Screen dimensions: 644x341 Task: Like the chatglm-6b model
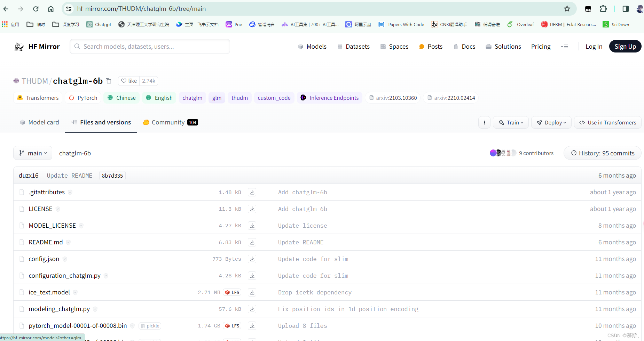[x=129, y=81]
